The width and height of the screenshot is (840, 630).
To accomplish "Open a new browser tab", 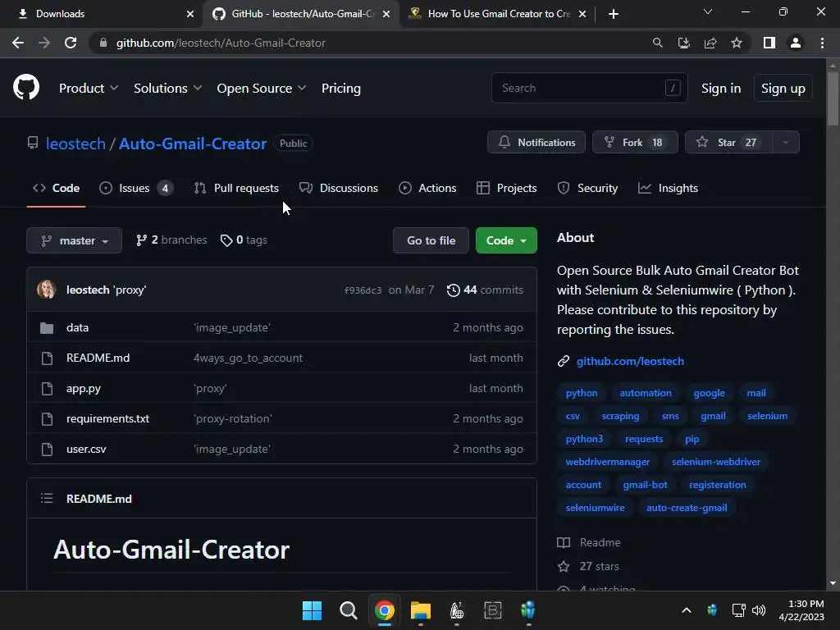I will pos(614,14).
